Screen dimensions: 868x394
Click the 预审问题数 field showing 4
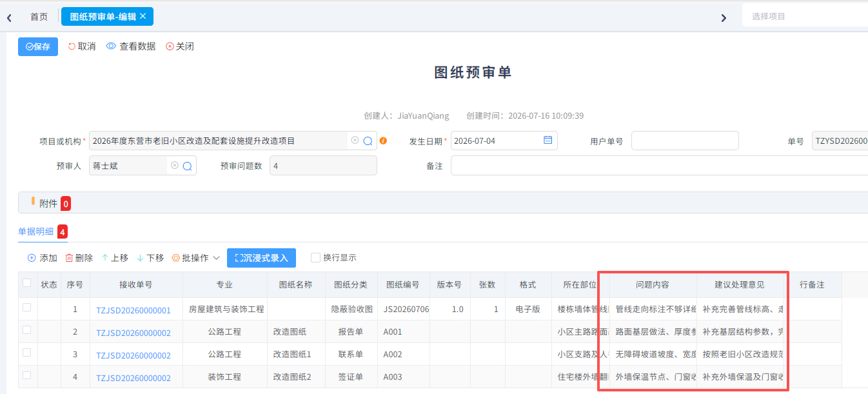click(323, 166)
